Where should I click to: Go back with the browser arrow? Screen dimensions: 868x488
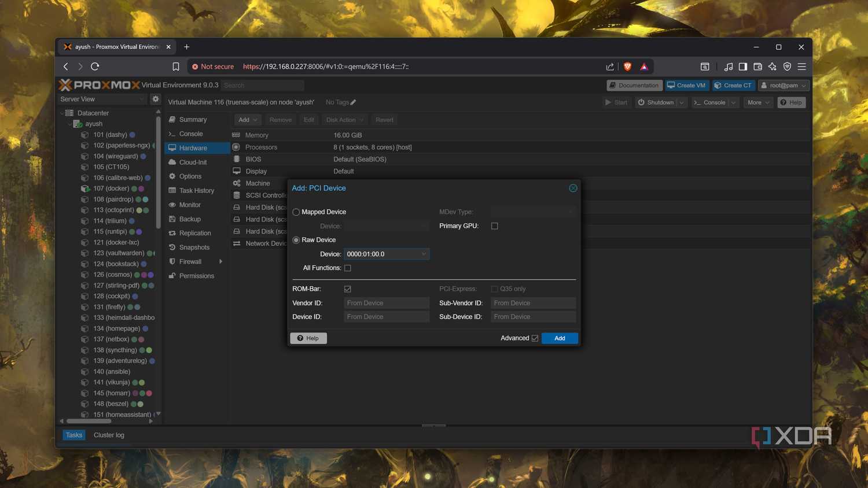click(x=66, y=66)
